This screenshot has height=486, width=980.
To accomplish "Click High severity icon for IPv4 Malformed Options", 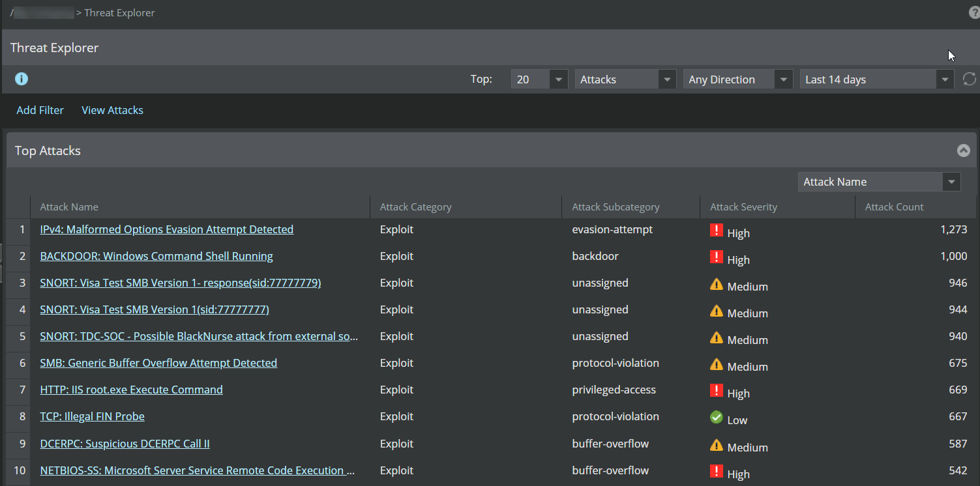I will [x=717, y=230].
